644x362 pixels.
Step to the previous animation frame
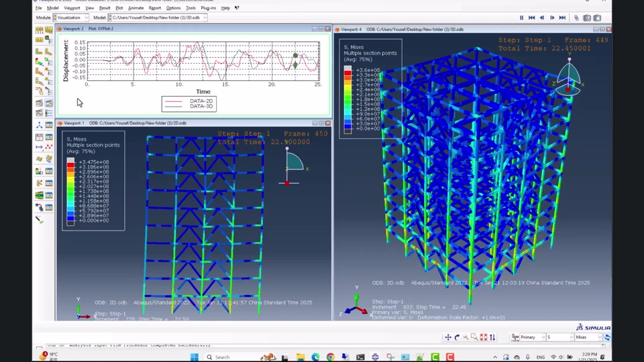click(542, 17)
